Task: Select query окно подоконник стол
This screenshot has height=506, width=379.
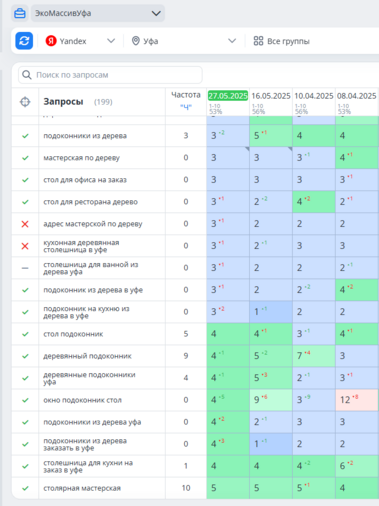Action: (82, 400)
